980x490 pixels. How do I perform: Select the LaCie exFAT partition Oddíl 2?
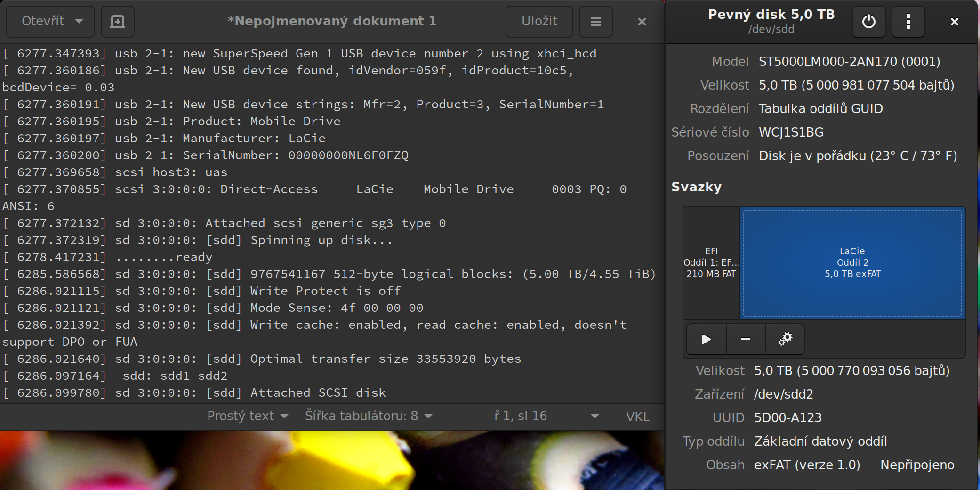[852, 263]
